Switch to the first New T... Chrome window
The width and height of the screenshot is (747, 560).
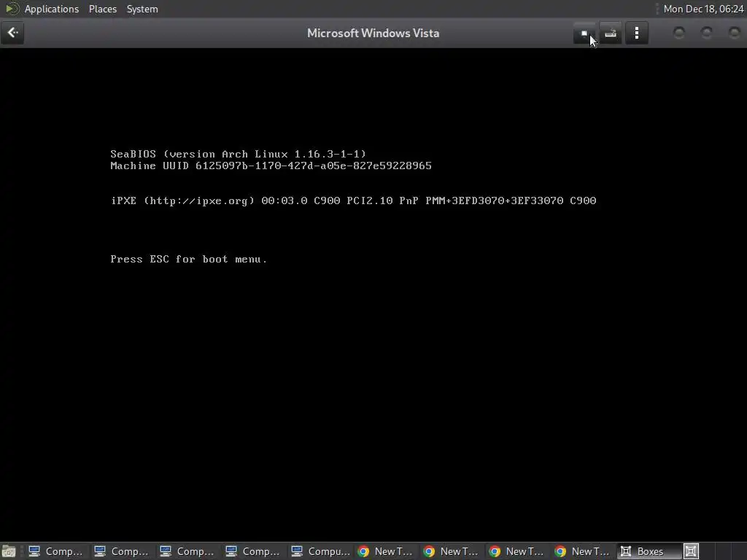coord(386,551)
